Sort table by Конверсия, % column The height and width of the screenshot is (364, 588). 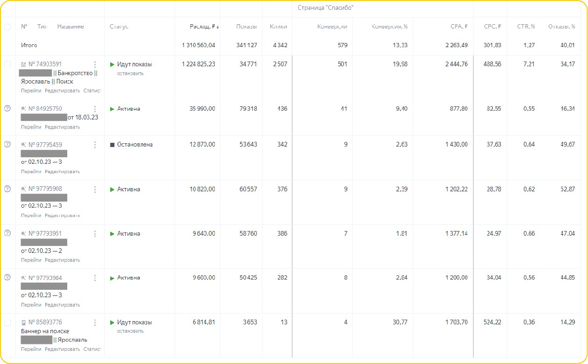[x=390, y=27]
